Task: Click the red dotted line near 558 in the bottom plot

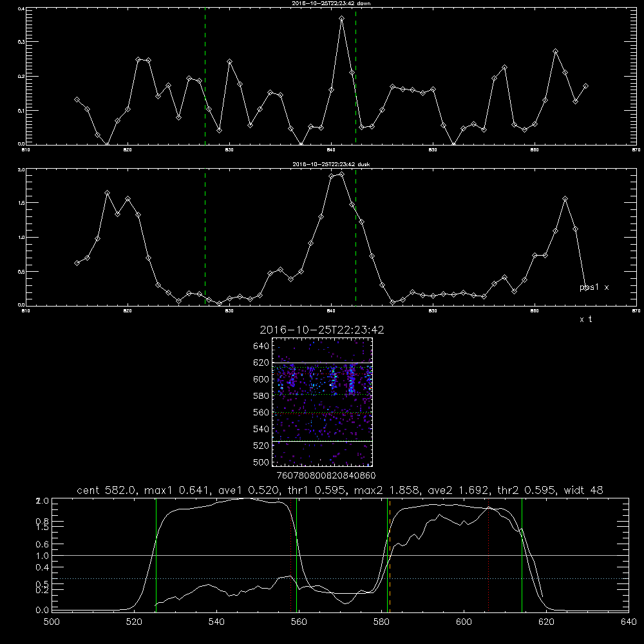Action: (291, 554)
